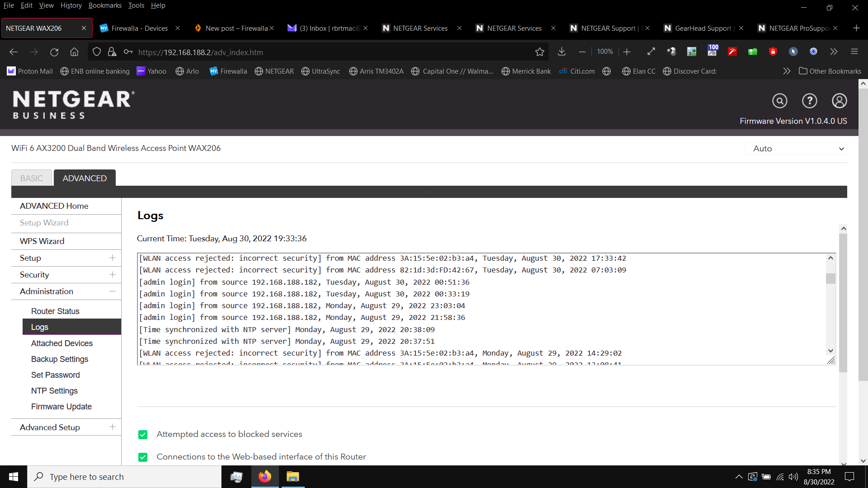
Task: Open the Firefox downloads arrow icon
Action: (x=561, y=52)
